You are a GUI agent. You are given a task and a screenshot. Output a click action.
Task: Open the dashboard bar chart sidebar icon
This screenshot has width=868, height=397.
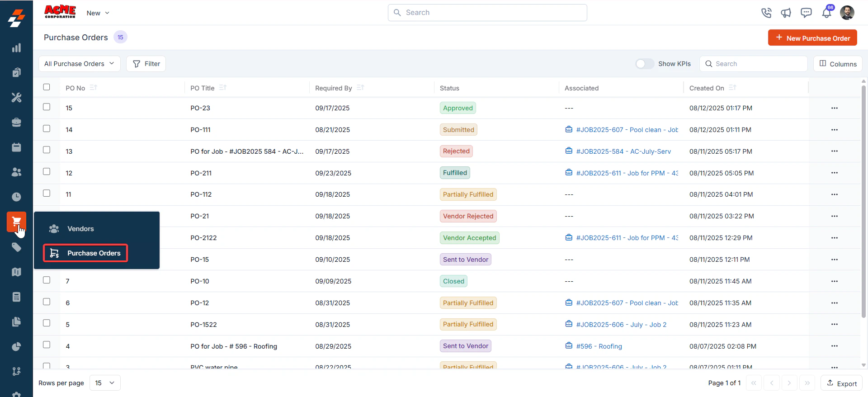(x=16, y=48)
